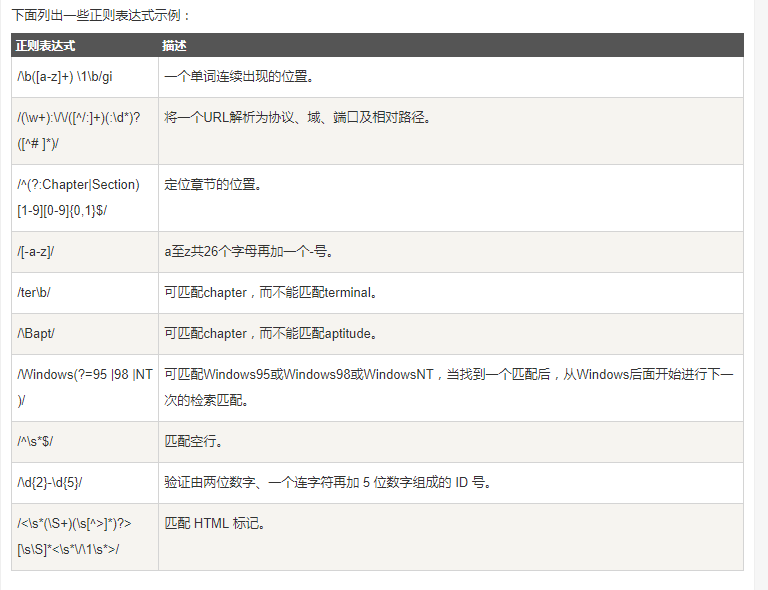Click description 可匹配chapter，而不能匹配terminal
Viewport: 768px width, 590px height.
(271, 293)
